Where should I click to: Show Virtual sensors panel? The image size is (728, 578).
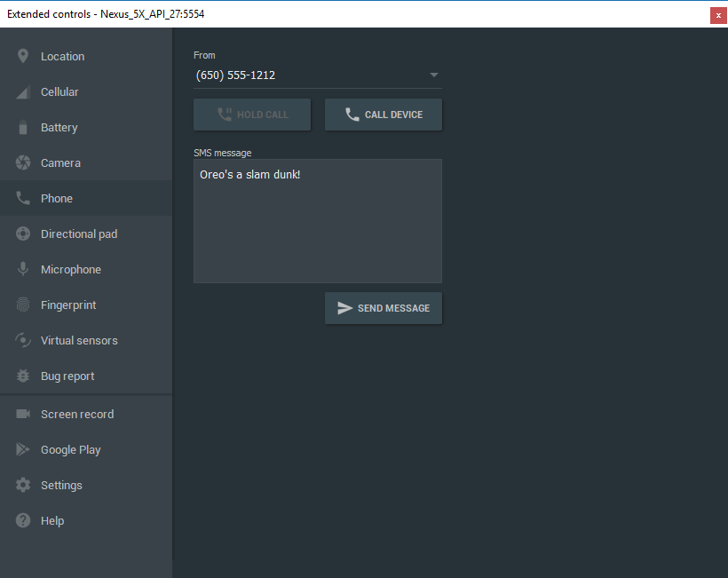point(86,340)
